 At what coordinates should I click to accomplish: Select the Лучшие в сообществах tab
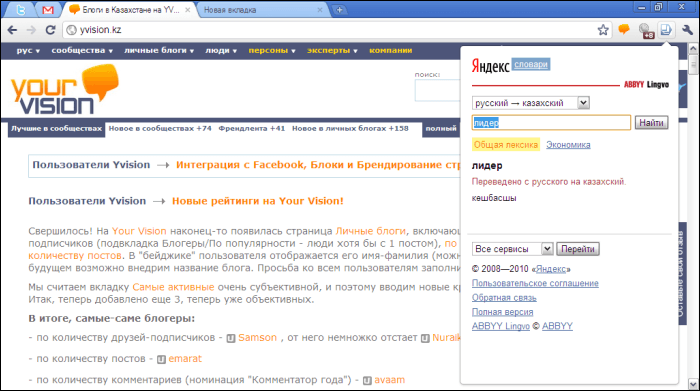57,129
